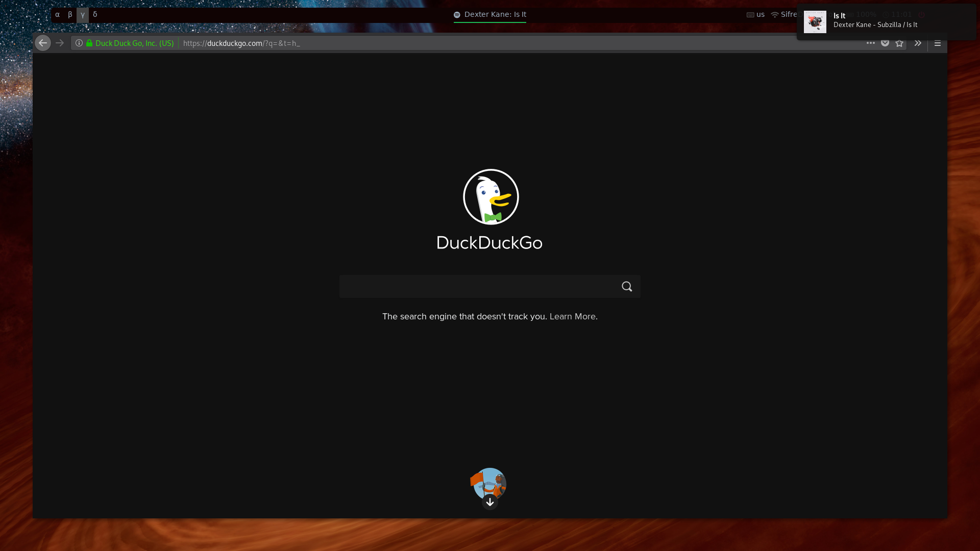Open the Learn More link
This screenshot has width=980, height=551.
click(572, 316)
